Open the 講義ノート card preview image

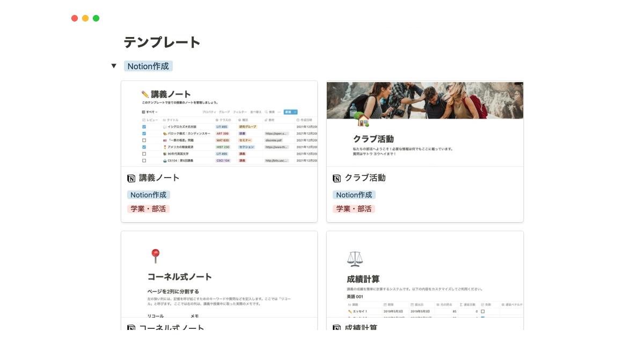tap(219, 123)
